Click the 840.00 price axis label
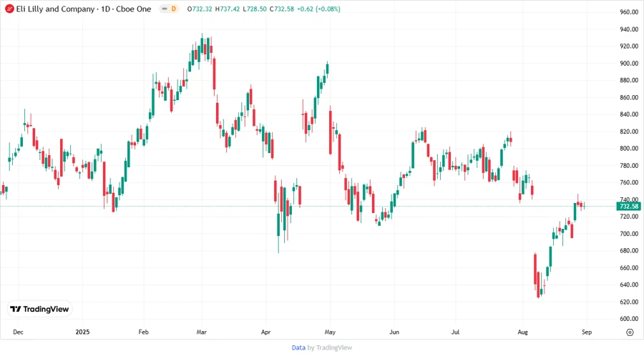Viewport: 644px width, 356px height. (x=629, y=114)
